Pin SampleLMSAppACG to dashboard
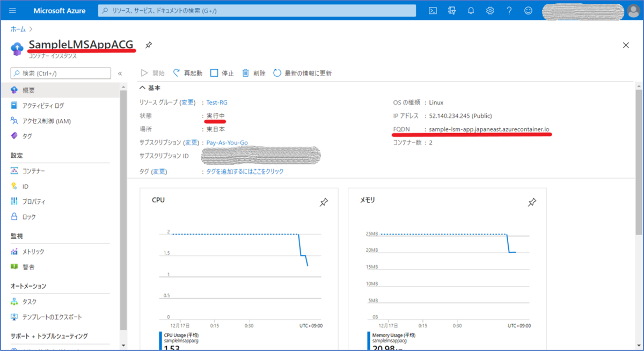Screen dimensions: 644x351 point(149,45)
